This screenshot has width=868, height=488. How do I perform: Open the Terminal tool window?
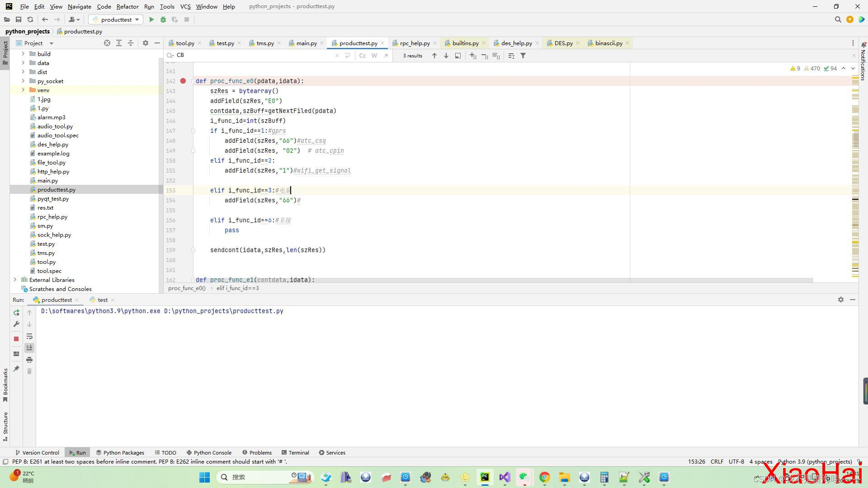click(296, 452)
